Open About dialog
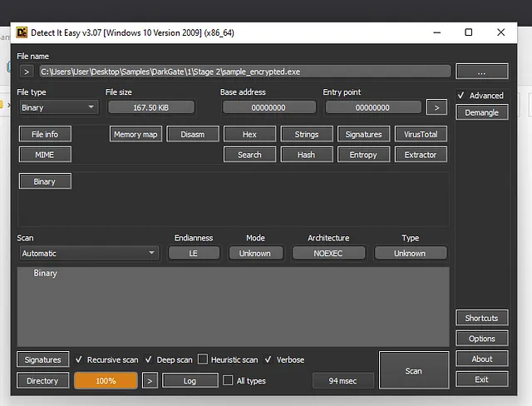Image resolution: width=532 pixels, height=406 pixels. pos(481,359)
